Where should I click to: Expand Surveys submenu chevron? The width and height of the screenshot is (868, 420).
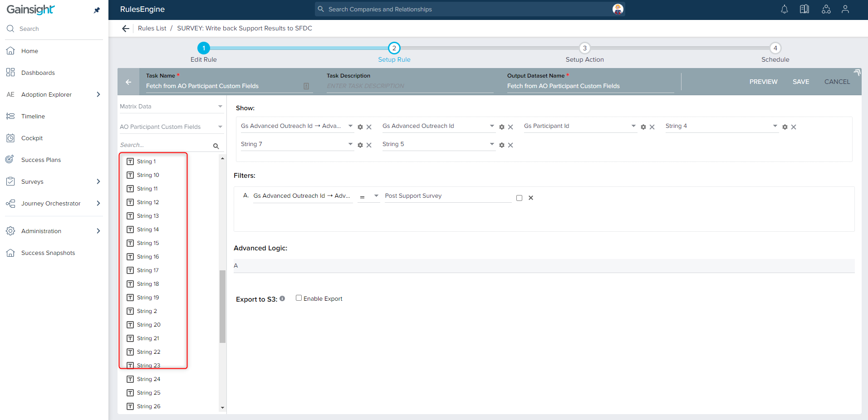[x=98, y=181]
